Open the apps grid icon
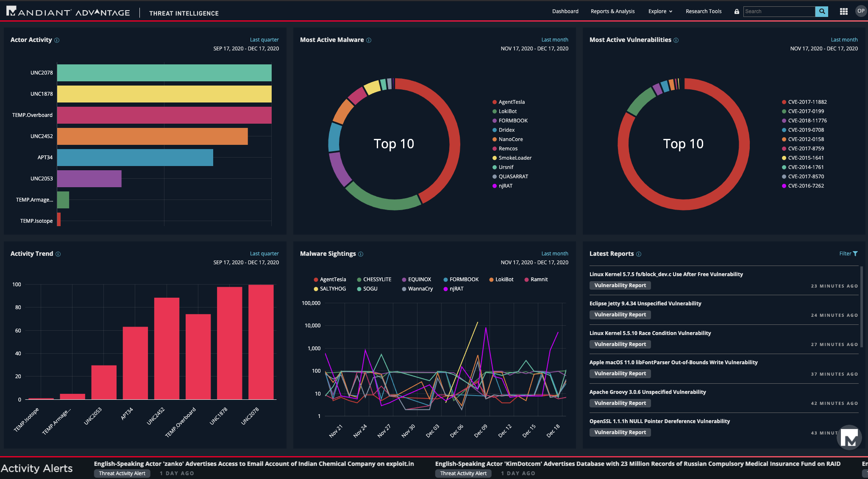This screenshot has width=868, height=479. 843,11
